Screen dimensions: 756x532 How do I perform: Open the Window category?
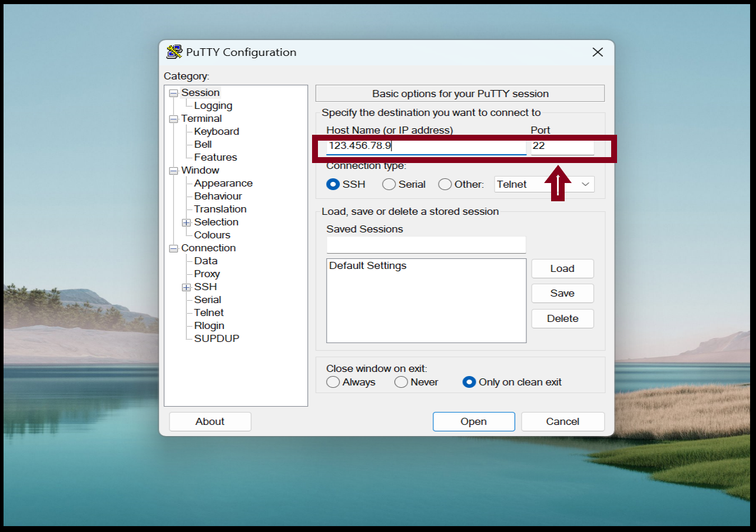click(x=200, y=170)
